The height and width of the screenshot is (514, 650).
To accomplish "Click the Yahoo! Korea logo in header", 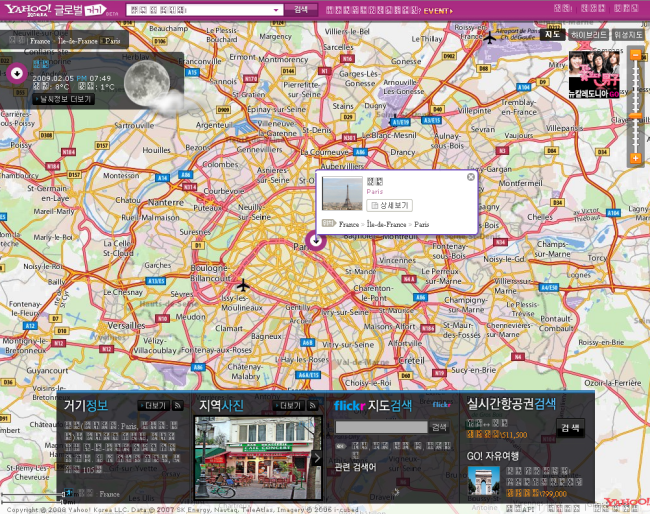I will click(x=28, y=10).
